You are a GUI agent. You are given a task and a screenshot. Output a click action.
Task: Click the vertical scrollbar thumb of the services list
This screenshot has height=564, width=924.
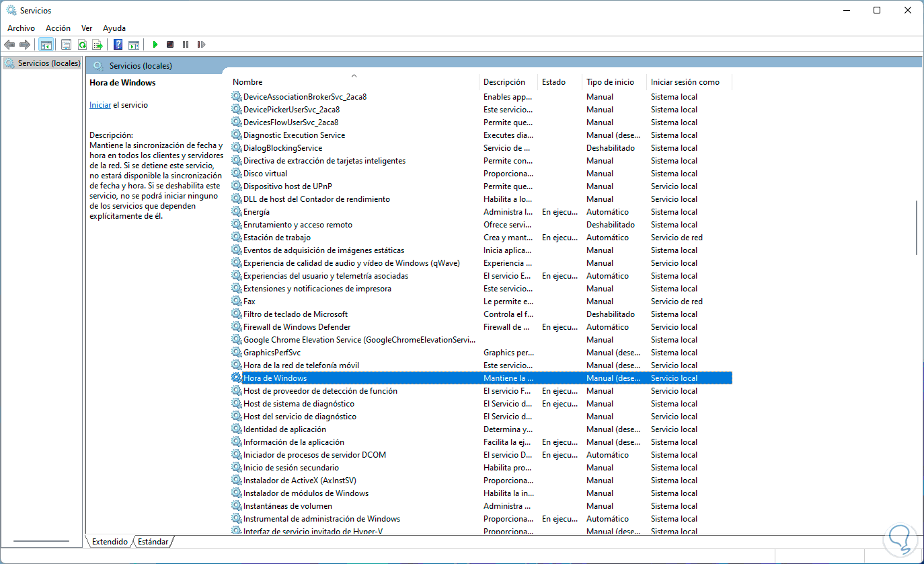pyautogui.click(x=917, y=227)
